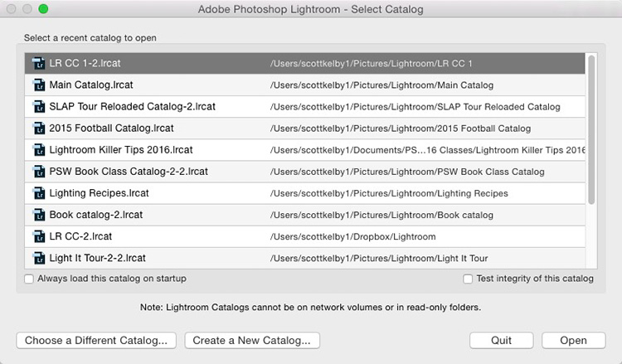Quit Lightroom with the Quit button
This screenshot has width=622, height=364.
click(502, 341)
